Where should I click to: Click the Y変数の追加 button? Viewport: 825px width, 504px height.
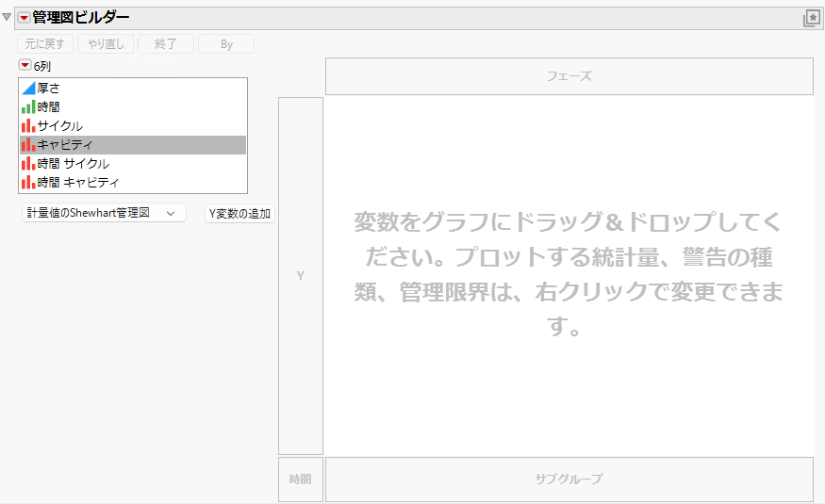[x=239, y=214]
